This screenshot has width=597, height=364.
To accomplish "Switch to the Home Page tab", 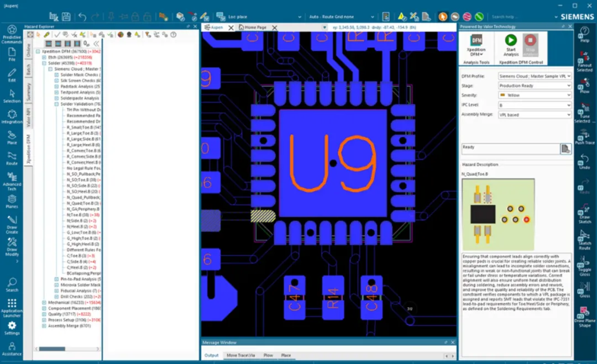I will (255, 28).
